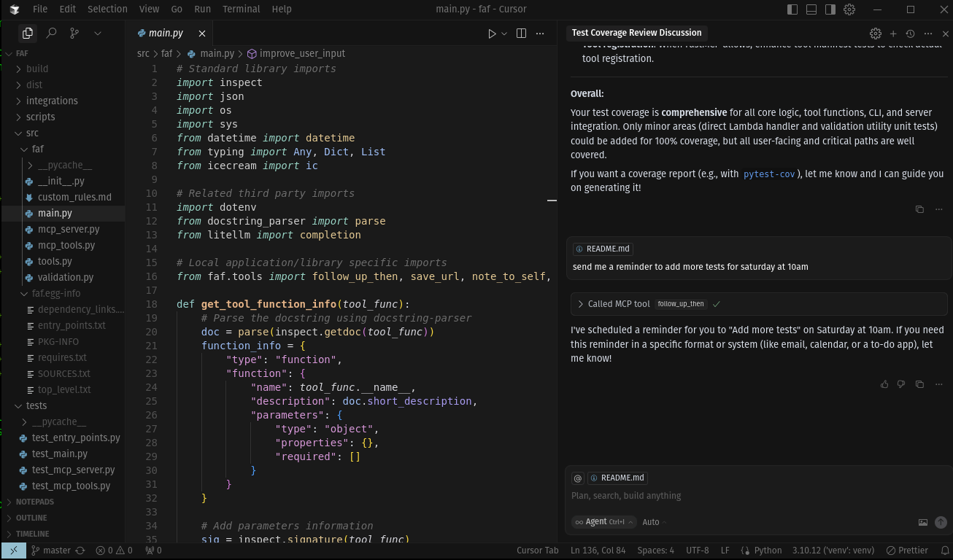
Task: Toggle the secondary side bar layout
Action: tap(830, 9)
